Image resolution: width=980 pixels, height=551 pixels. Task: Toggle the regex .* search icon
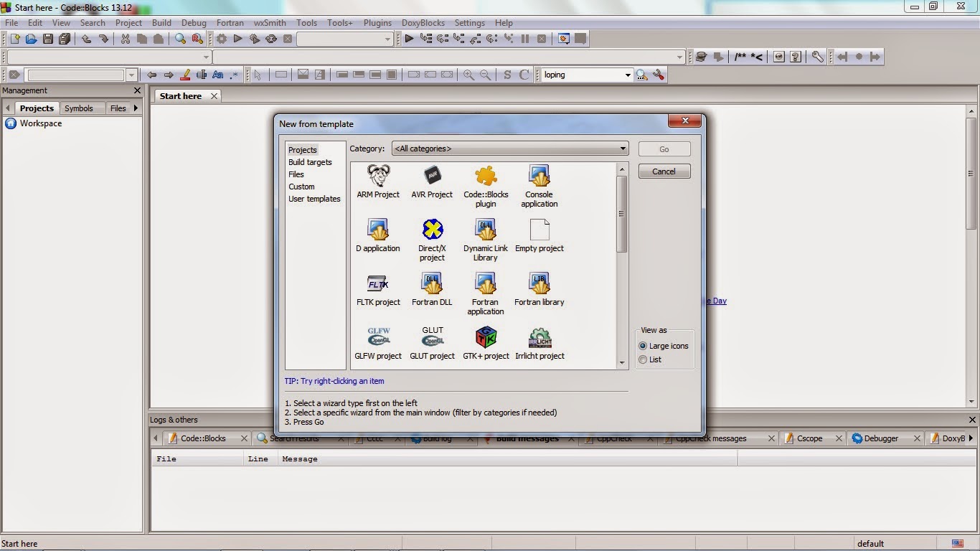click(x=234, y=75)
